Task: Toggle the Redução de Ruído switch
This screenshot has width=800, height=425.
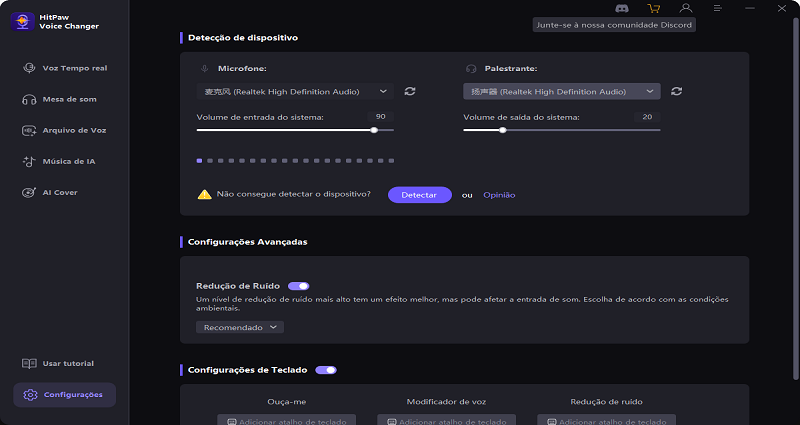Action: click(x=298, y=286)
